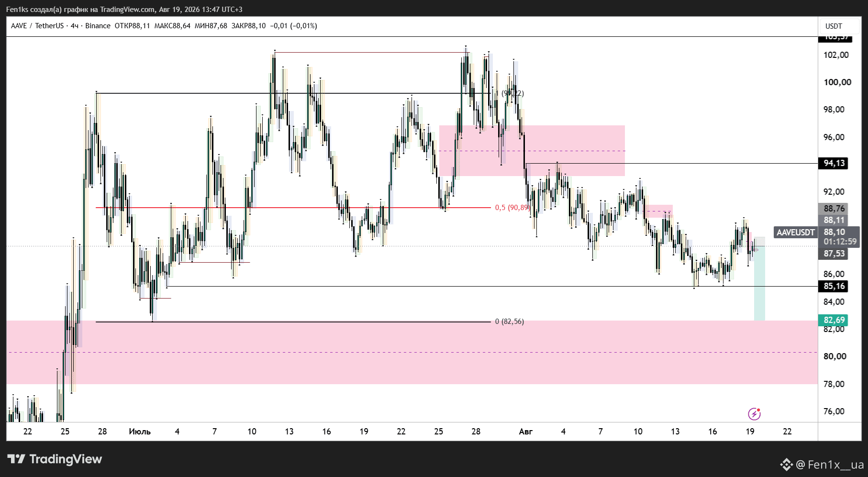868x477 pixels.
Task: Click the 78,00 price axis label
Action: (834, 384)
